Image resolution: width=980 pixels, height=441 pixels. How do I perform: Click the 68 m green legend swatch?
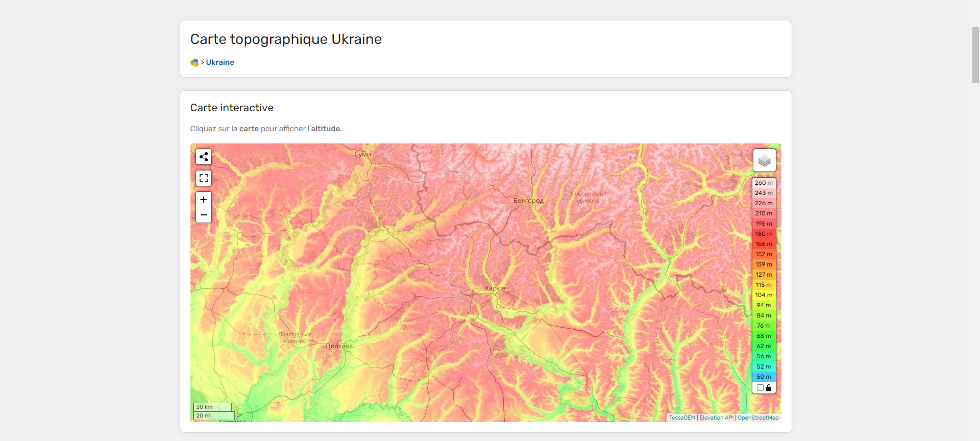click(x=764, y=336)
